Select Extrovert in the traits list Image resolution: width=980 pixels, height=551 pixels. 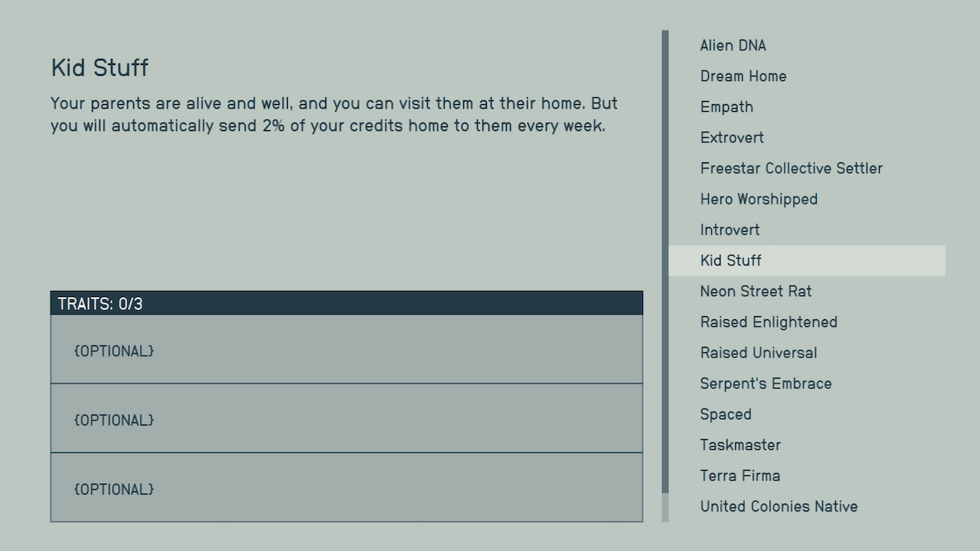pos(732,138)
